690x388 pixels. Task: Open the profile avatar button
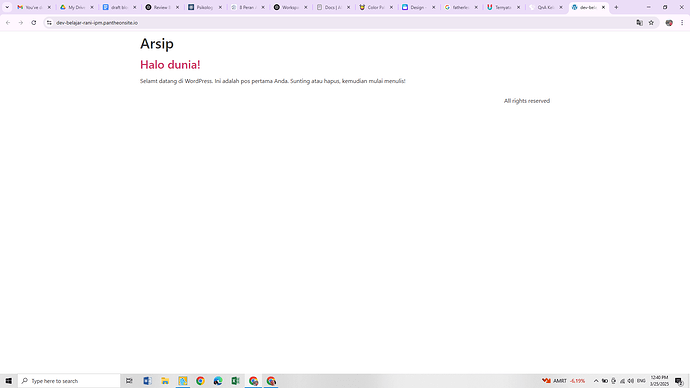click(669, 22)
